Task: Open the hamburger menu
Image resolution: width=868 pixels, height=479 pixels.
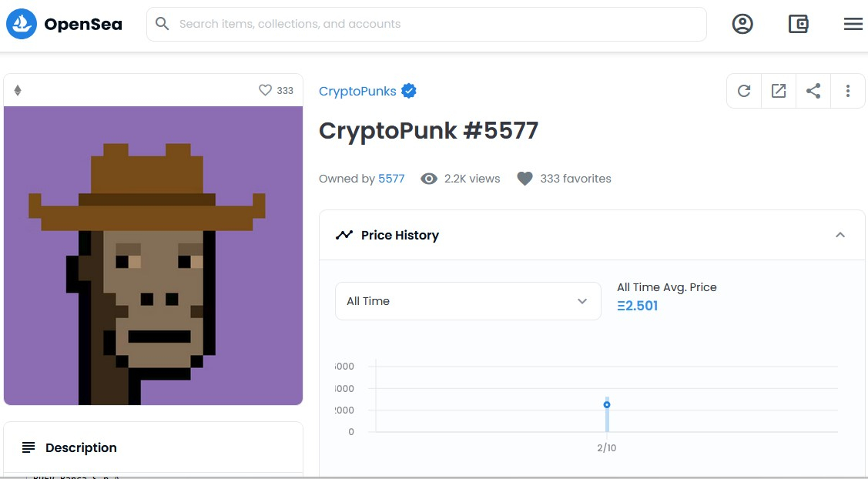Action: click(853, 24)
